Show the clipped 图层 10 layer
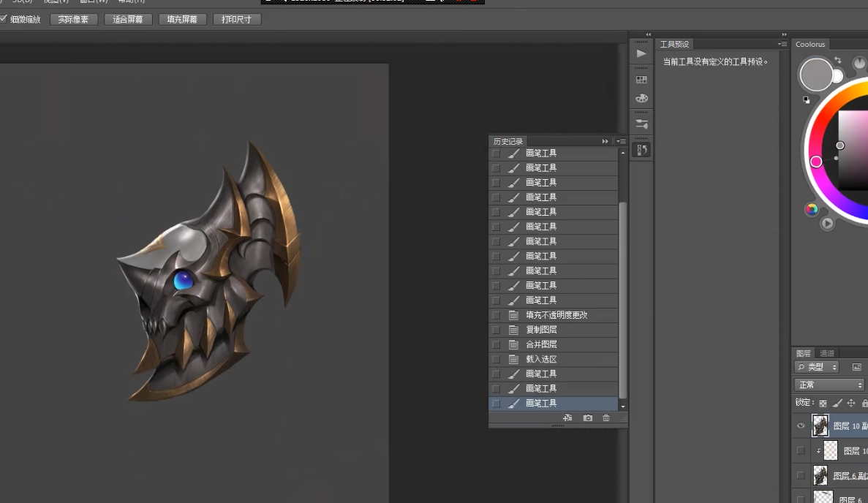This screenshot has height=503, width=868. [x=801, y=451]
